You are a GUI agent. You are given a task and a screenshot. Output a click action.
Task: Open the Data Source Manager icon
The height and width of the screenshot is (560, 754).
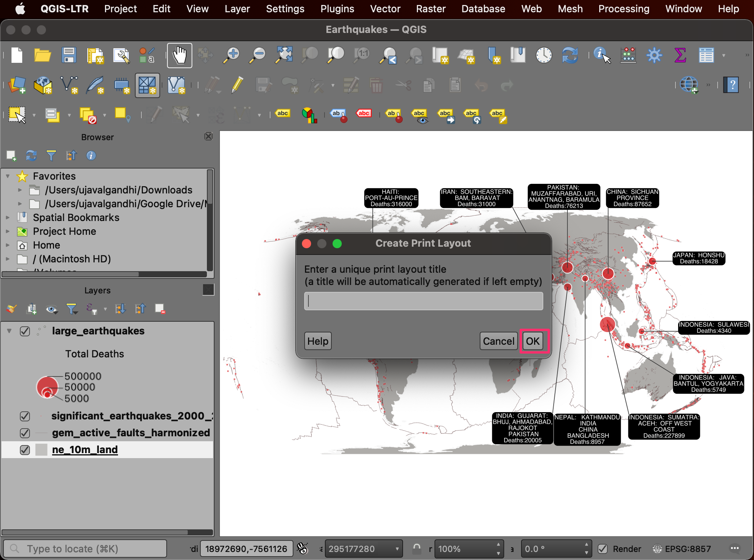[17, 85]
